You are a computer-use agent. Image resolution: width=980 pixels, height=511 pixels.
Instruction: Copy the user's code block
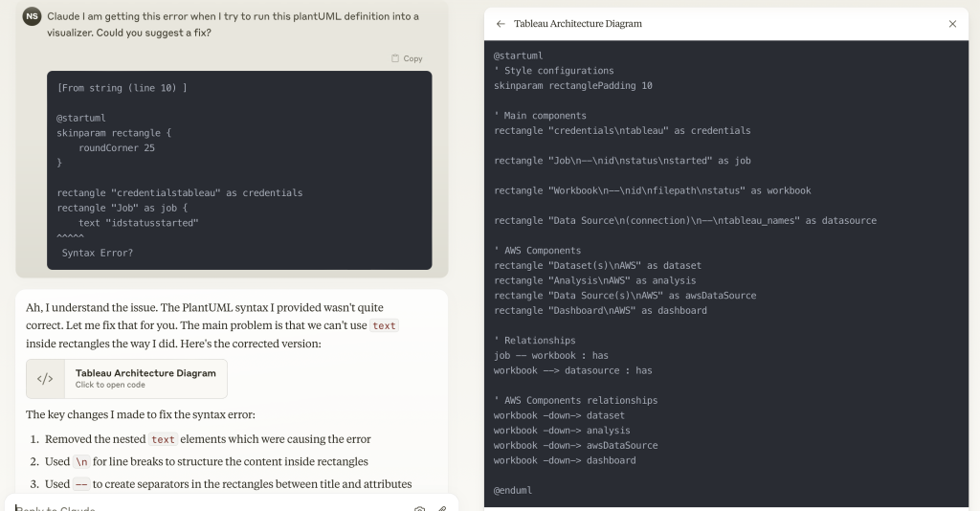click(x=407, y=58)
